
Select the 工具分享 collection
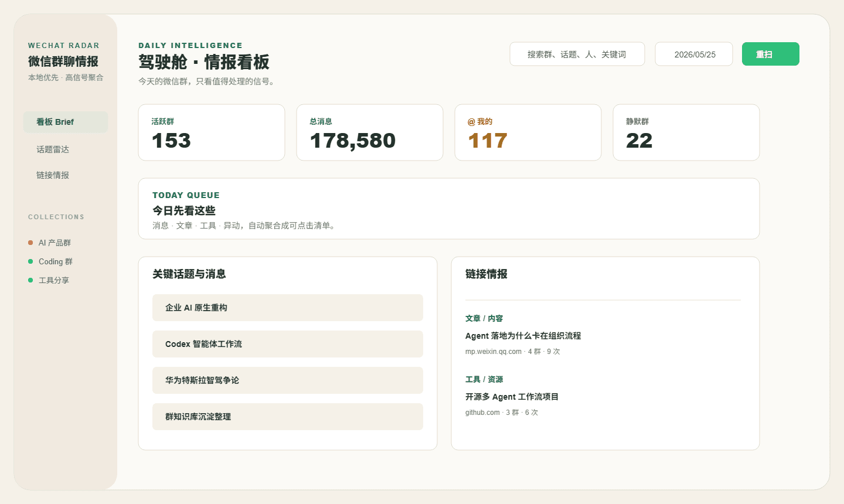53,280
